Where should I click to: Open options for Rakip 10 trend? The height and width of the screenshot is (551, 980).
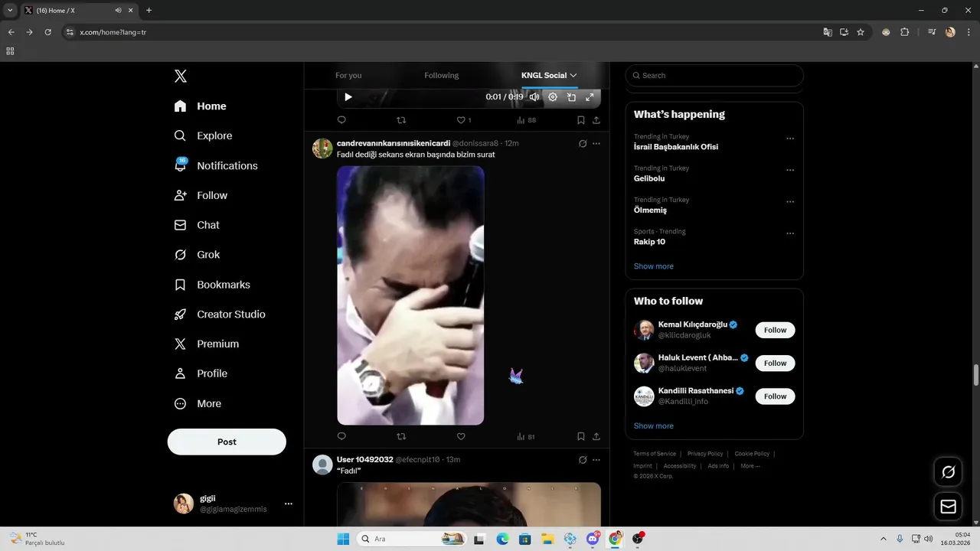[x=790, y=233]
